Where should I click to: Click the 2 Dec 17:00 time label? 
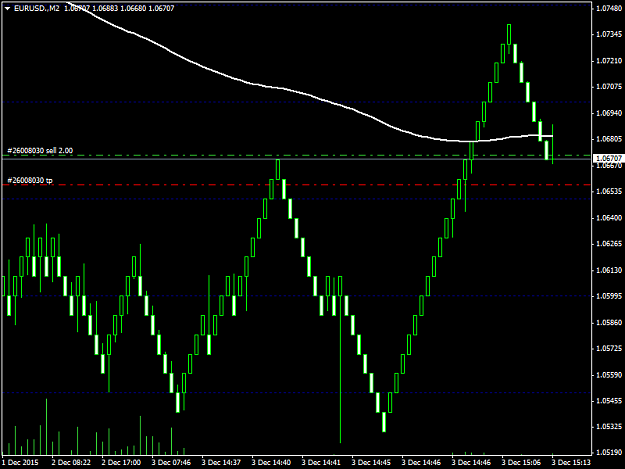[121, 463]
